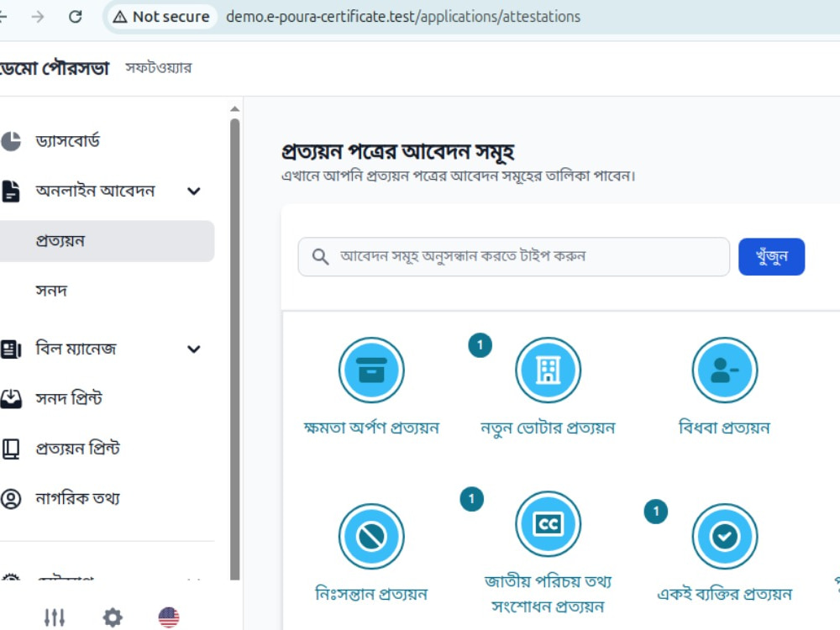The width and height of the screenshot is (840, 630).
Task: Expand the বিল ম্যানেজ chevron
Action: tap(194, 349)
